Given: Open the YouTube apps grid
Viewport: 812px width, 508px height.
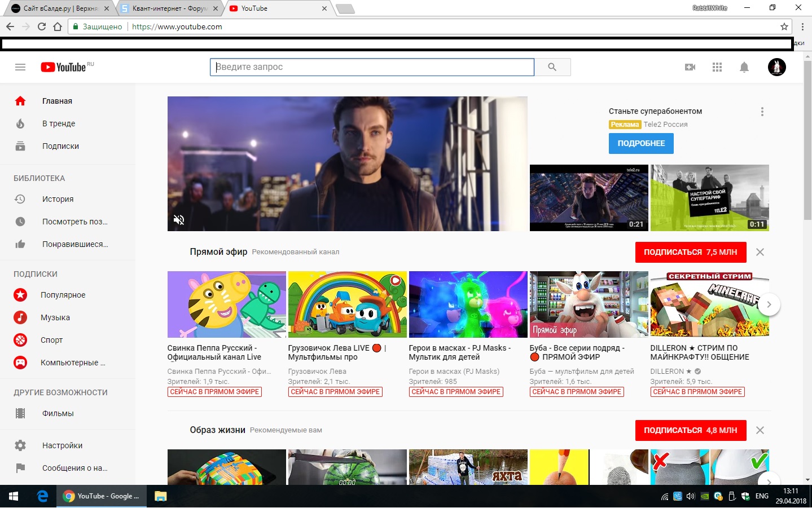Looking at the screenshot, I should pyautogui.click(x=717, y=67).
